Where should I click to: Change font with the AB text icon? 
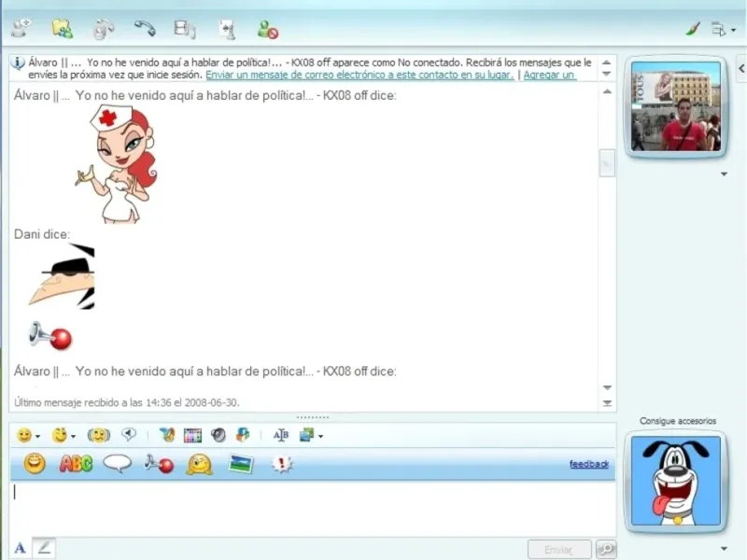281,435
